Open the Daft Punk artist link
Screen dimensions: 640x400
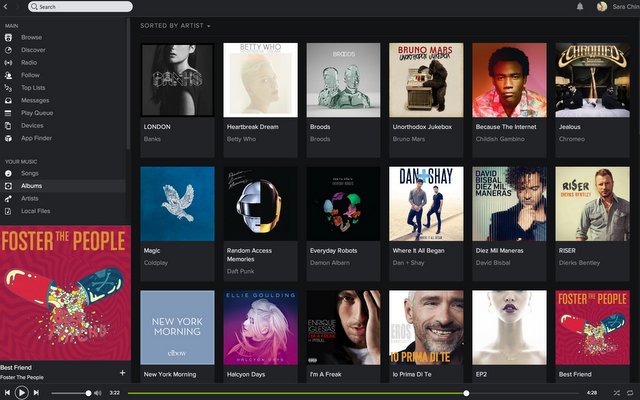(x=240, y=271)
